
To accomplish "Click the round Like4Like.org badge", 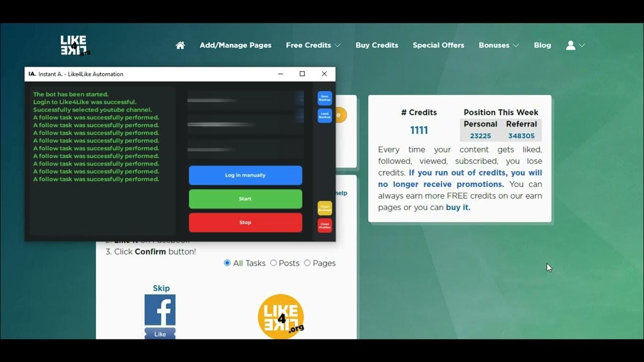I will tap(281, 317).
